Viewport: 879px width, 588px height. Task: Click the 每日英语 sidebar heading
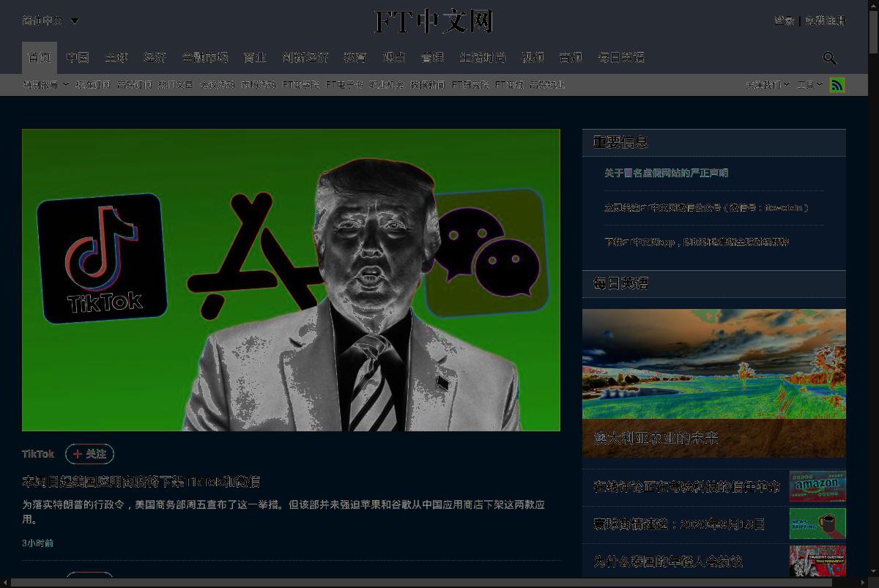[x=620, y=283]
